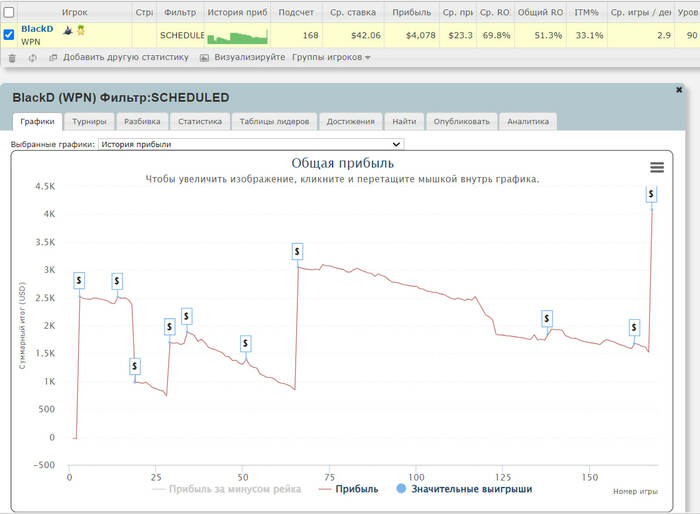Sort by the ITM% column header
The width and height of the screenshot is (700, 514).
[x=586, y=13]
